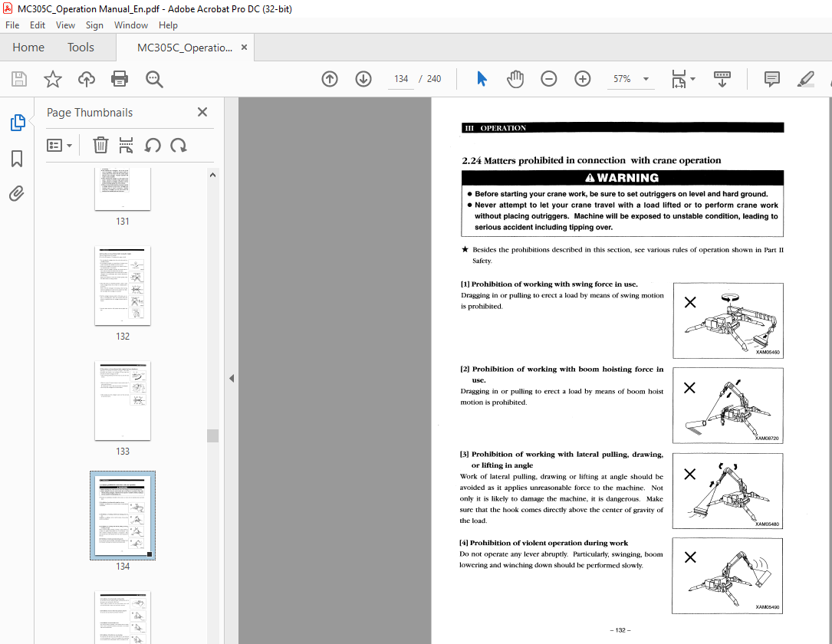832x644 pixels.
Task: Zoom out with minus button
Action: pyautogui.click(x=548, y=79)
